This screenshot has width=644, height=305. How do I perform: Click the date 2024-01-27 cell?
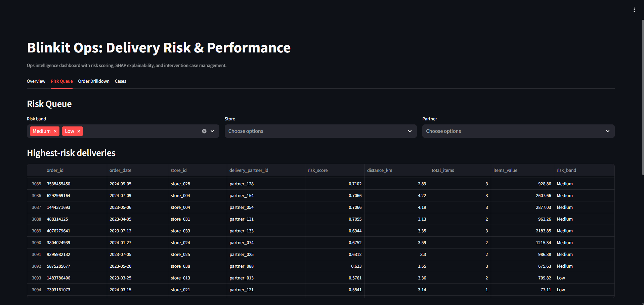(x=137, y=243)
